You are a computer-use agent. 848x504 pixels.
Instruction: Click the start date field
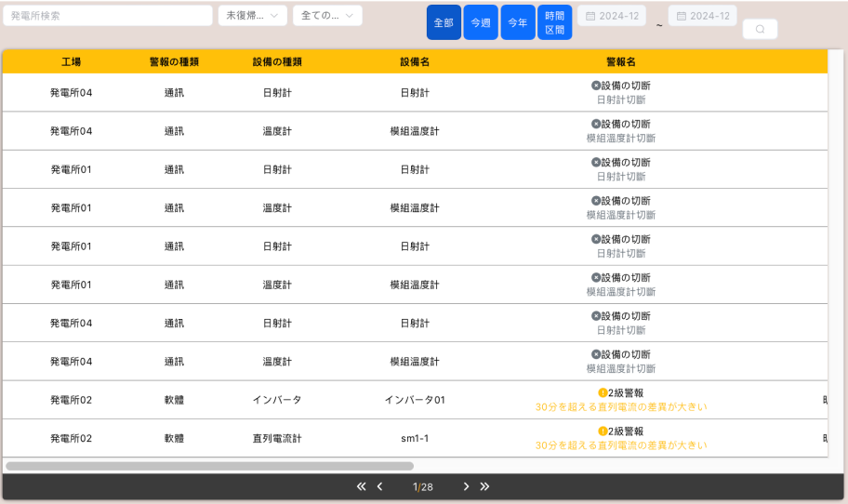612,16
